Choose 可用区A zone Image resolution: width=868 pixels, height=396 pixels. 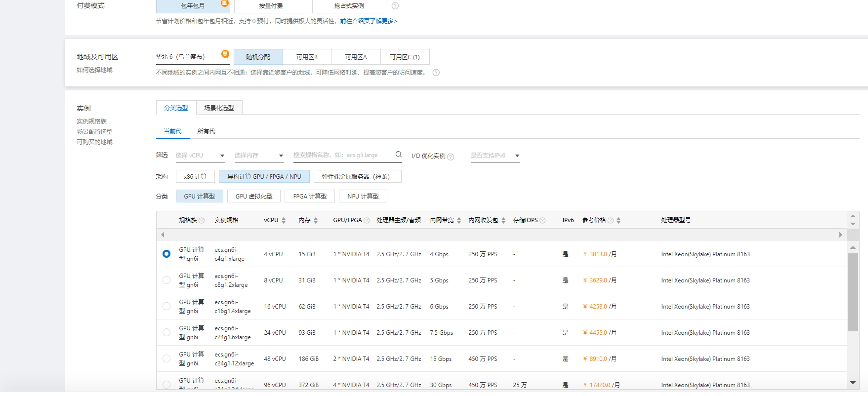356,57
